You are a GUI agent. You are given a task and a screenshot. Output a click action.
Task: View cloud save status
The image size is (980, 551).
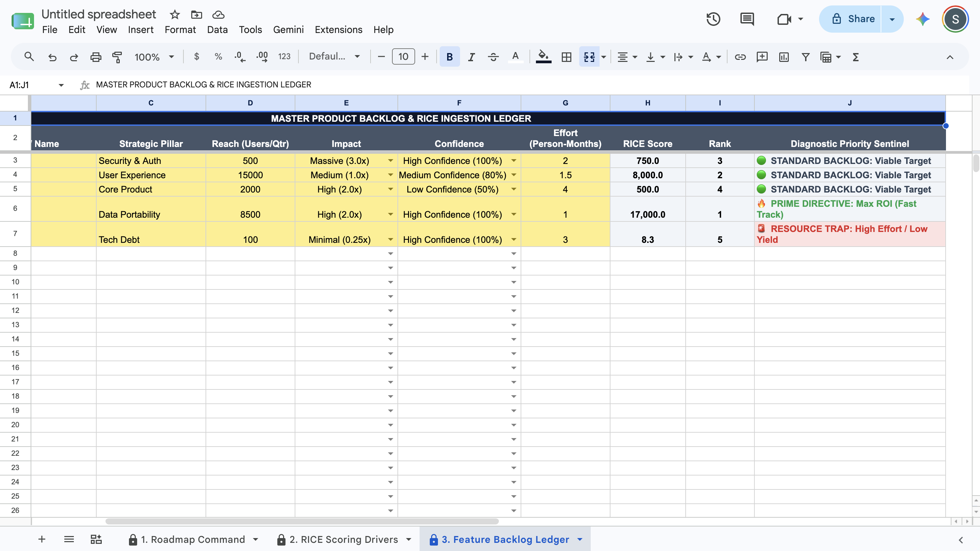click(218, 15)
